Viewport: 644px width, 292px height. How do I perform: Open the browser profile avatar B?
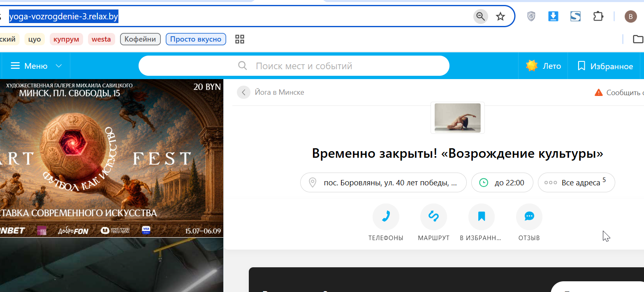click(630, 16)
